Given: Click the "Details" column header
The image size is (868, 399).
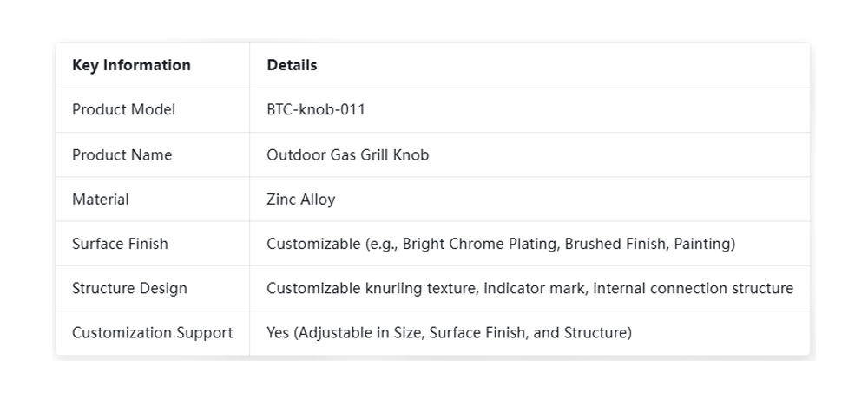Looking at the screenshot, I should pyautogui.click(x=292, y=65).
